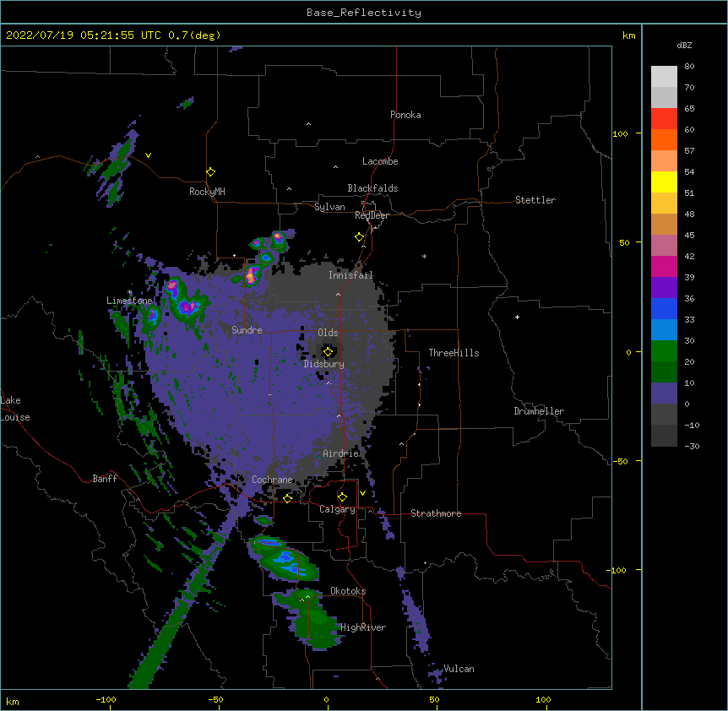Click the Drumheller label
The width and height of the screenshot is (728, 711).
pos(539,411)
